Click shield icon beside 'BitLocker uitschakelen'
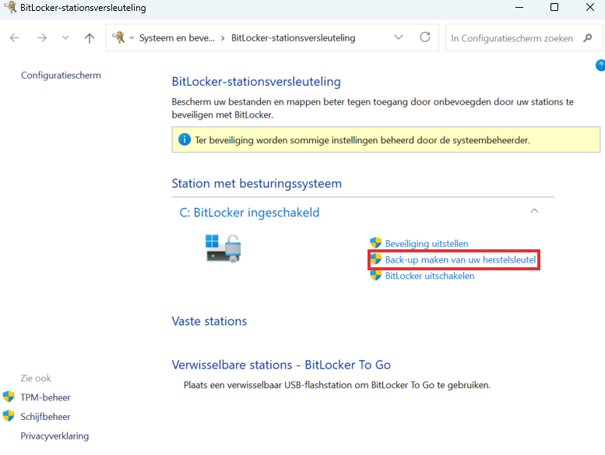The image size is (605, 455). click(375, 275)
